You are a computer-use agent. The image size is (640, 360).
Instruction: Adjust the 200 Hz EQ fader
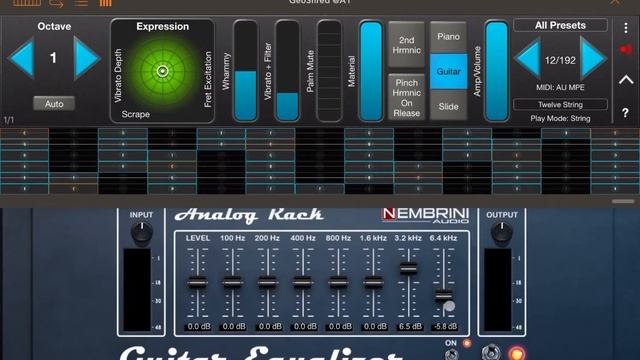pos(267,282)
